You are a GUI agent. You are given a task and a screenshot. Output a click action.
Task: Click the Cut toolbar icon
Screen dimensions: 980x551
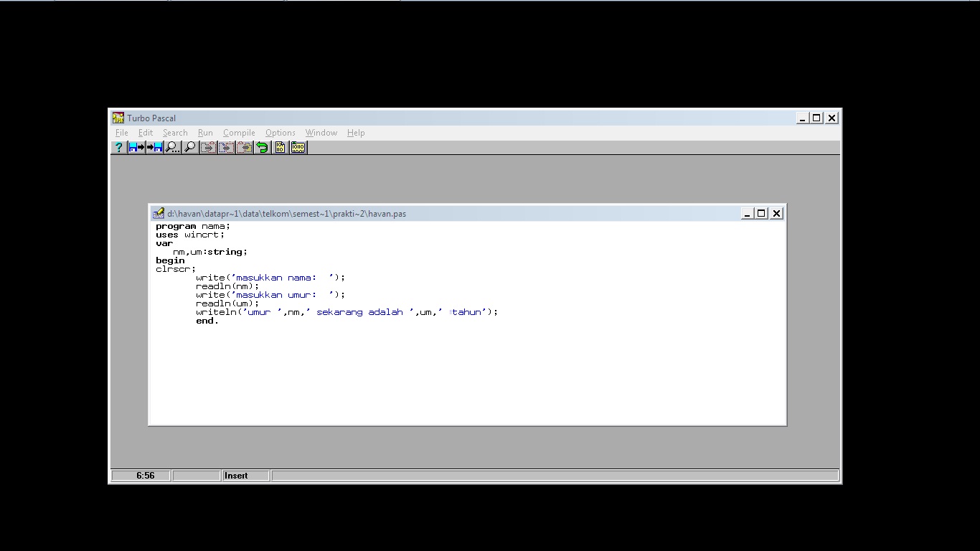(208, 147)
